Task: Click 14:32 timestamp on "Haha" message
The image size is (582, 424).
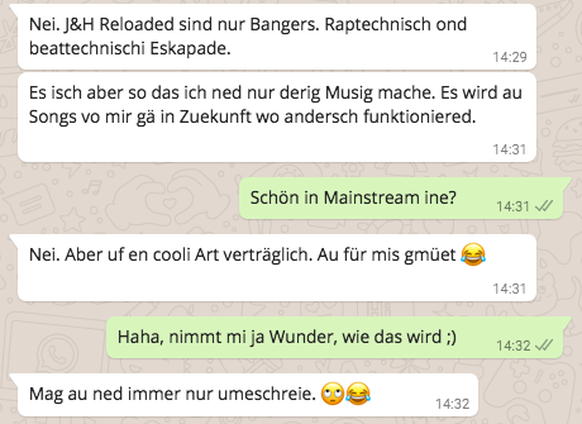Action: (x=513, y=345)
